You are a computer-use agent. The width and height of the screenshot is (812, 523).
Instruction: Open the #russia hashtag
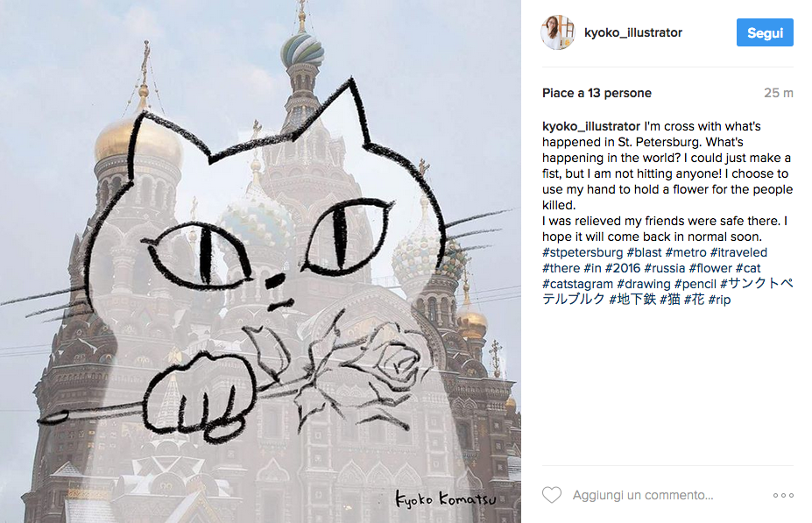pos(665,268)
